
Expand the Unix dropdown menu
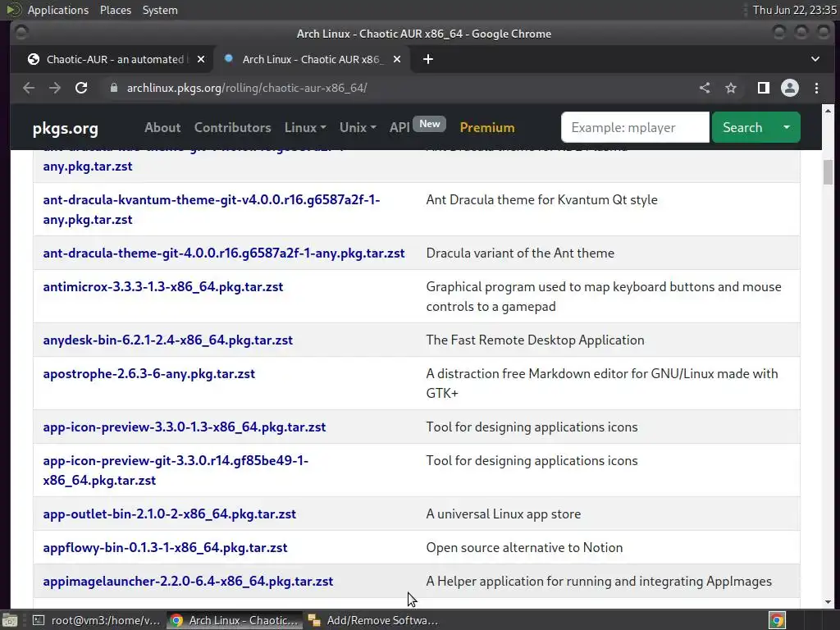[358, 127]
